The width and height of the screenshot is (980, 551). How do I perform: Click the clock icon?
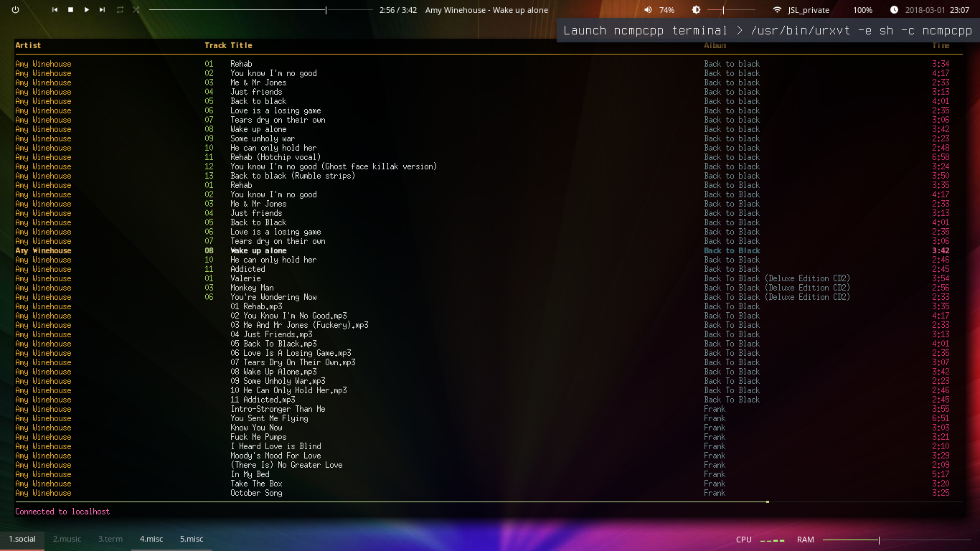pyautogui.click(x=894, y=10)
